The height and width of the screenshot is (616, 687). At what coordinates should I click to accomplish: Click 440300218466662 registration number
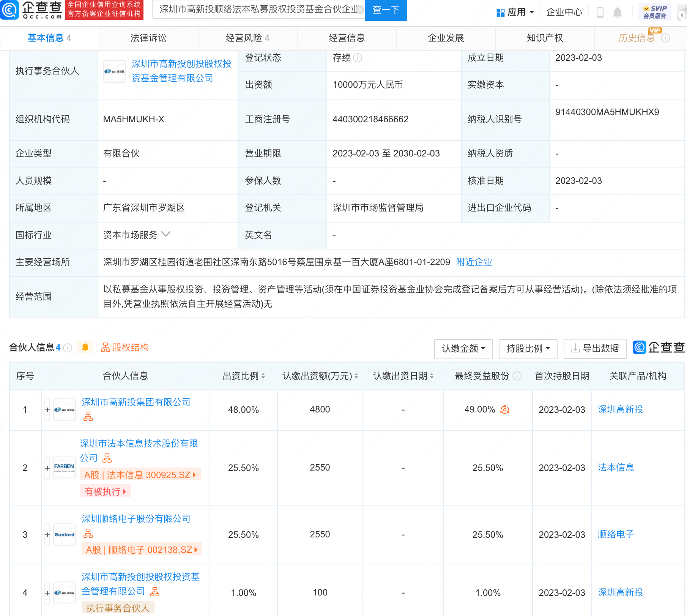(370, 119)
